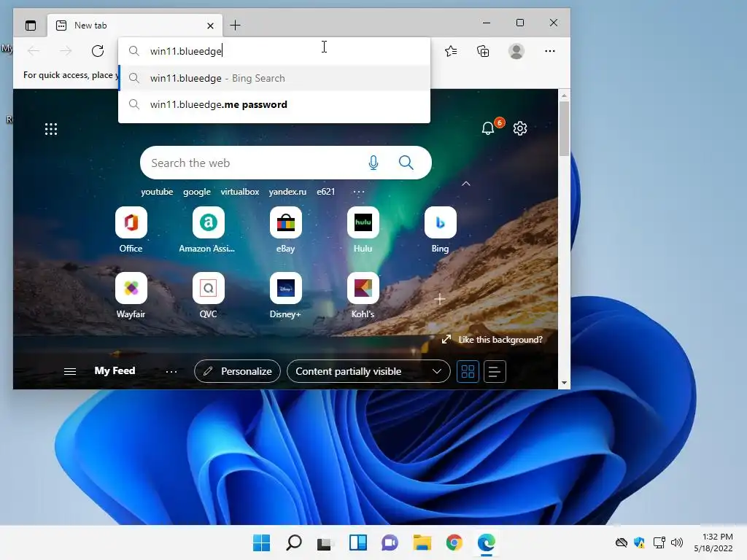Select the win11.blueedge Bing Search suggestion
The width and height of the screenshot is (747, 560).
[274, 78]
